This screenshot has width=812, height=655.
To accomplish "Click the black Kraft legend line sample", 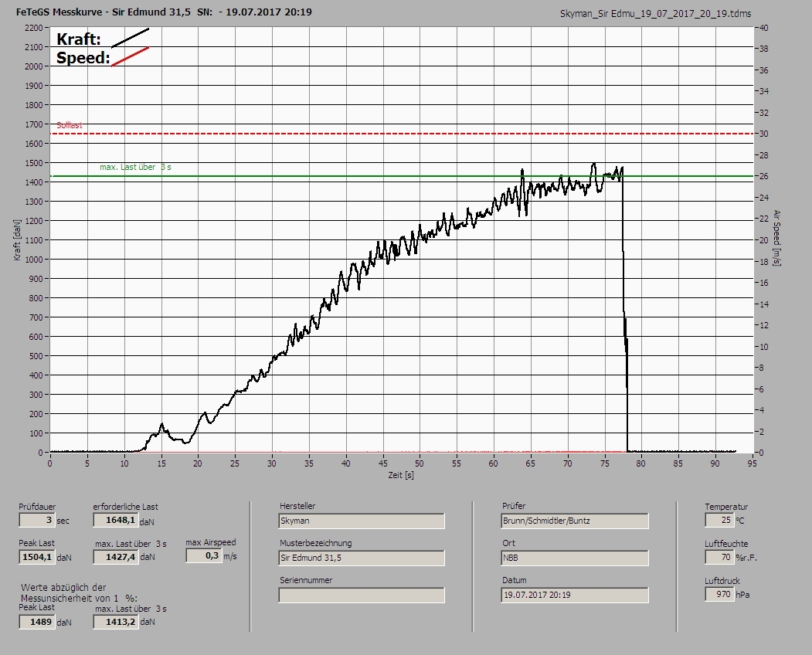I will point(130,39).
